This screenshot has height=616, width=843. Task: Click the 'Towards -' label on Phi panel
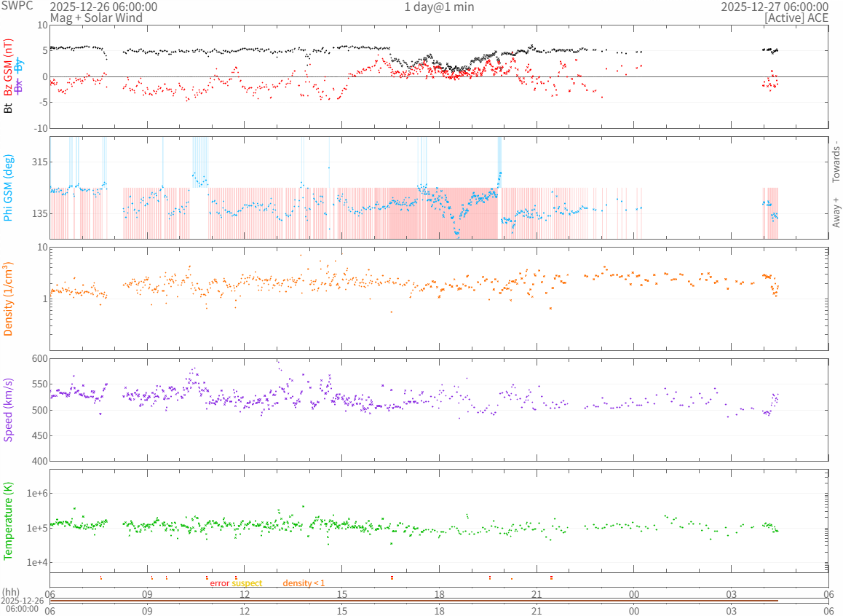point(836,162)
